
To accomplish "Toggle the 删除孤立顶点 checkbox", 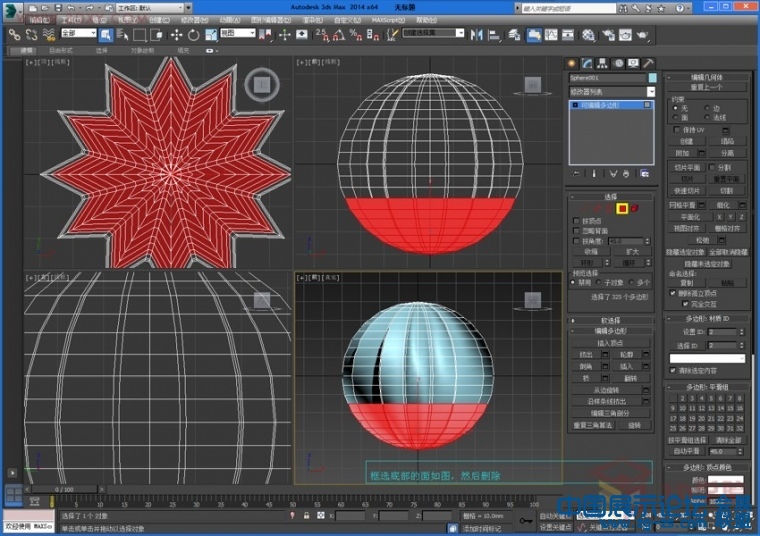I will coord(673,293).
